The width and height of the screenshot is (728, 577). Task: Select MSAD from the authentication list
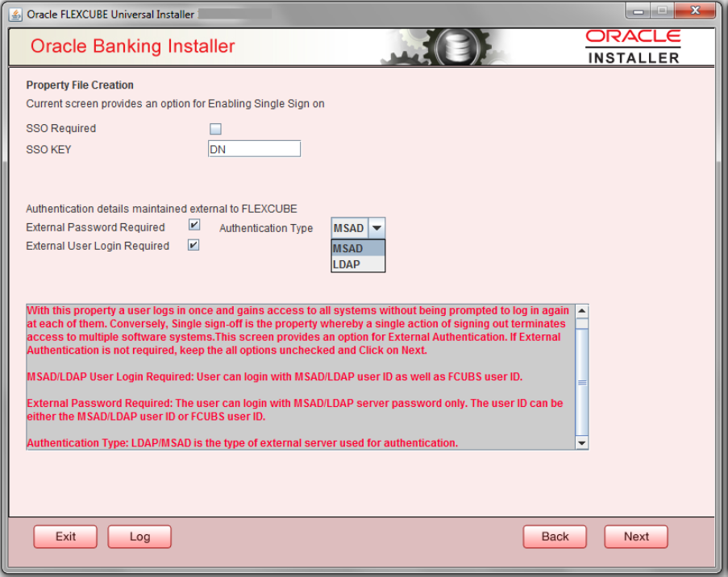347,248
